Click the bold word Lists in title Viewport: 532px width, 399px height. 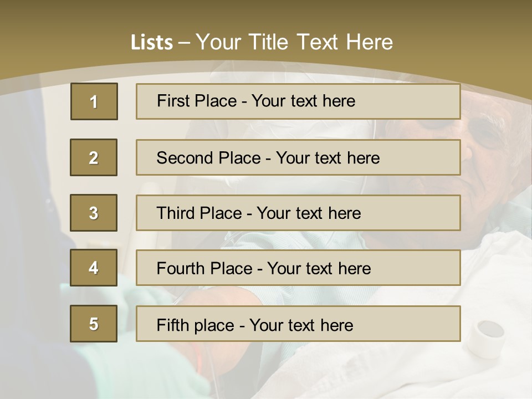(152, 43)
